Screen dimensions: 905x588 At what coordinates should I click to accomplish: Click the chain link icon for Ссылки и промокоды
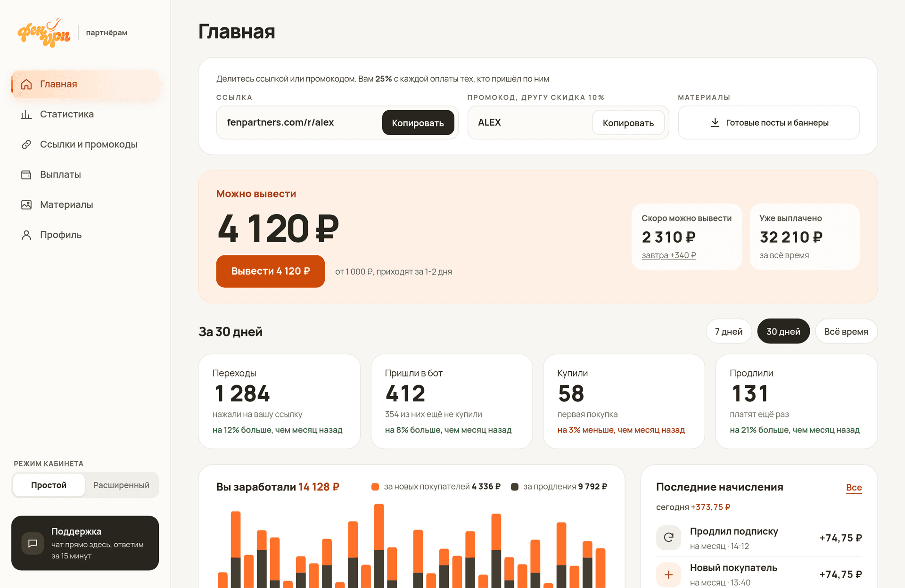point(26,145)
